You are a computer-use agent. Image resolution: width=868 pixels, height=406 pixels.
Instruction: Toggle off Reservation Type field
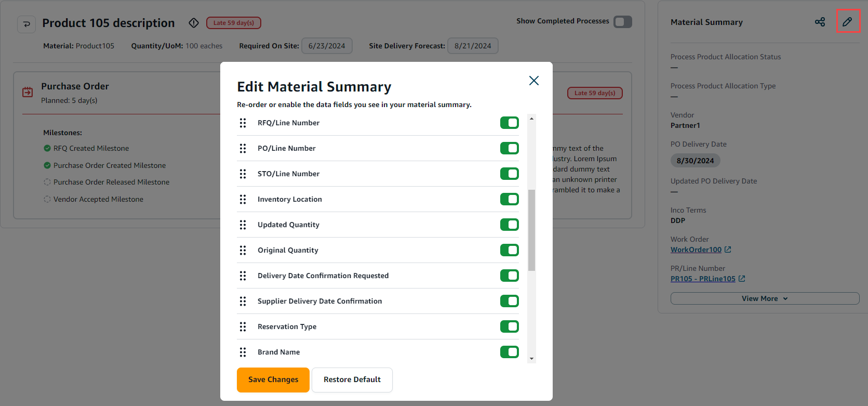[509, 326]
